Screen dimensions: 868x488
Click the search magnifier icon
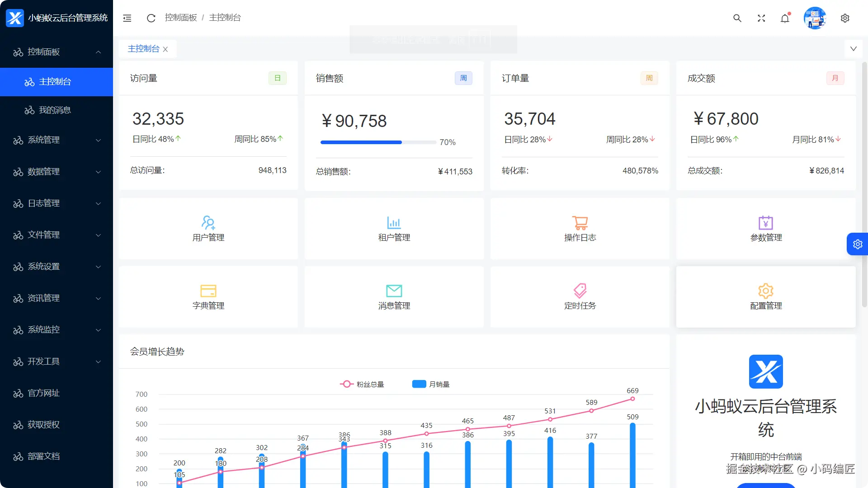[737, 18]
